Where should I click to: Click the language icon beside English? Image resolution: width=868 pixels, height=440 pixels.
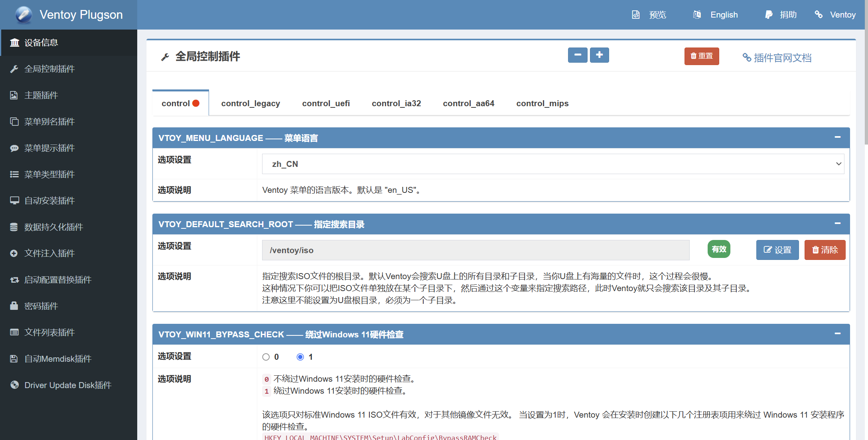[697, 15]
